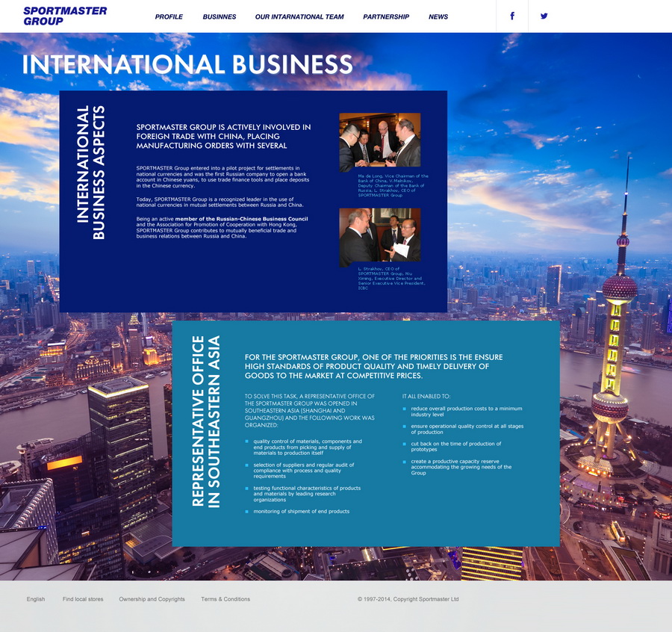Open Find local stores link
Image resolution: width=672 pixels, height=632 pixels.
tap(83, 599)
